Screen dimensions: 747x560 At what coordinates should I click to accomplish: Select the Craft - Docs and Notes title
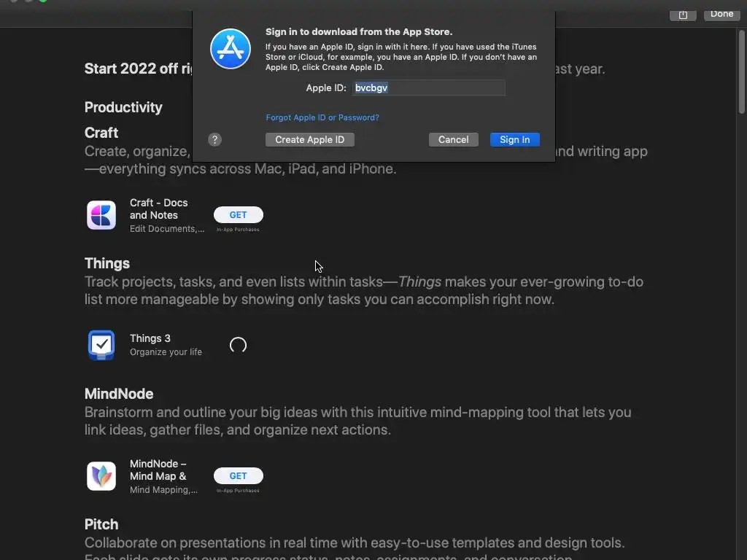coord(158,209)
